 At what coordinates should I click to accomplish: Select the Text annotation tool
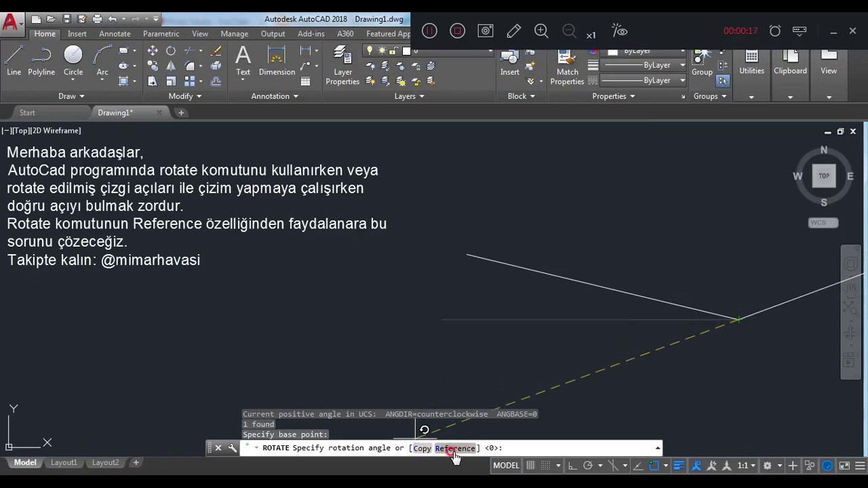[x=243, y=61]
